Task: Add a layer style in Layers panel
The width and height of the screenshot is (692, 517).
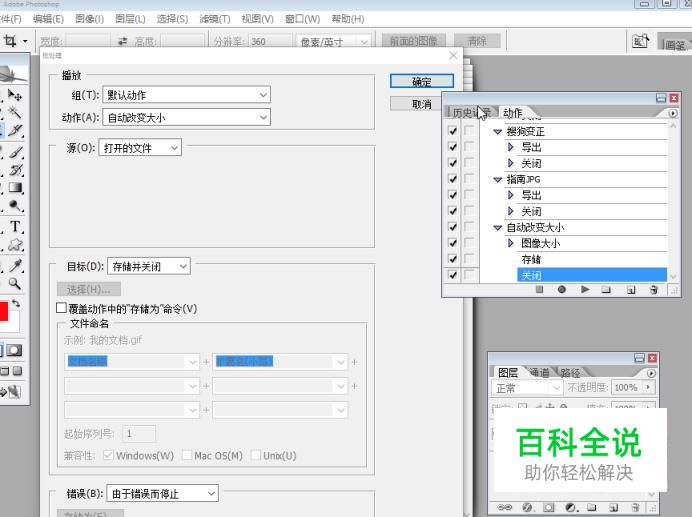Action: tap(527, 507)
